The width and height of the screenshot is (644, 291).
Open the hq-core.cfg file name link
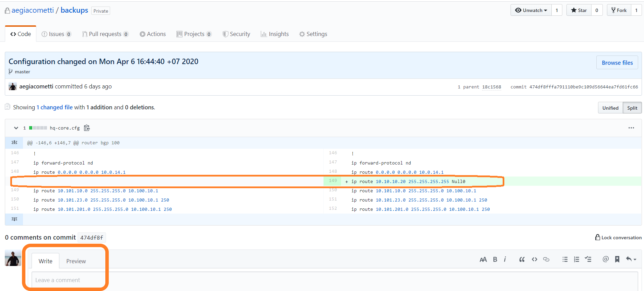(x=65, y=128)
